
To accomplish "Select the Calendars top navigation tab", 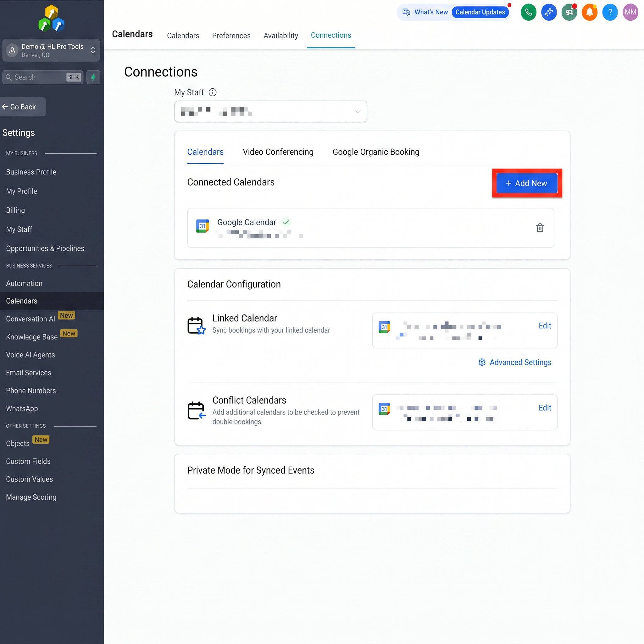I will point(183,36).
